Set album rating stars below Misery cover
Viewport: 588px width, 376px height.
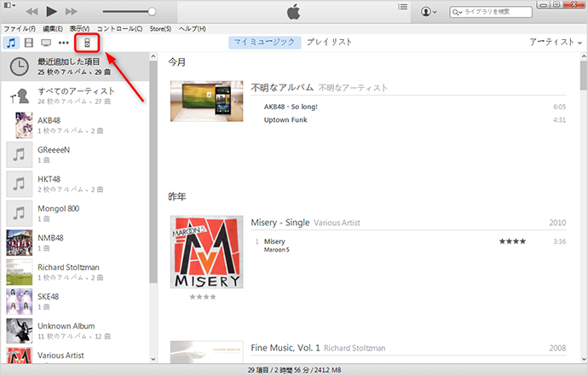(203, 297)
